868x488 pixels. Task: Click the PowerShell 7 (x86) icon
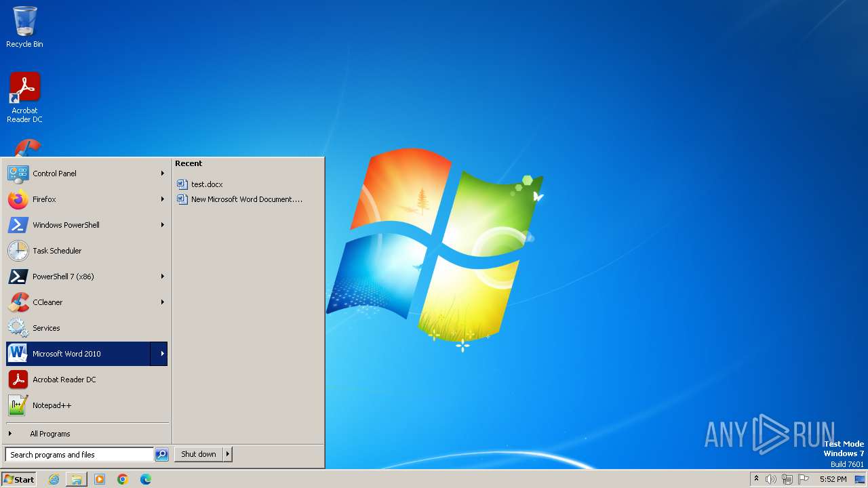18,277
